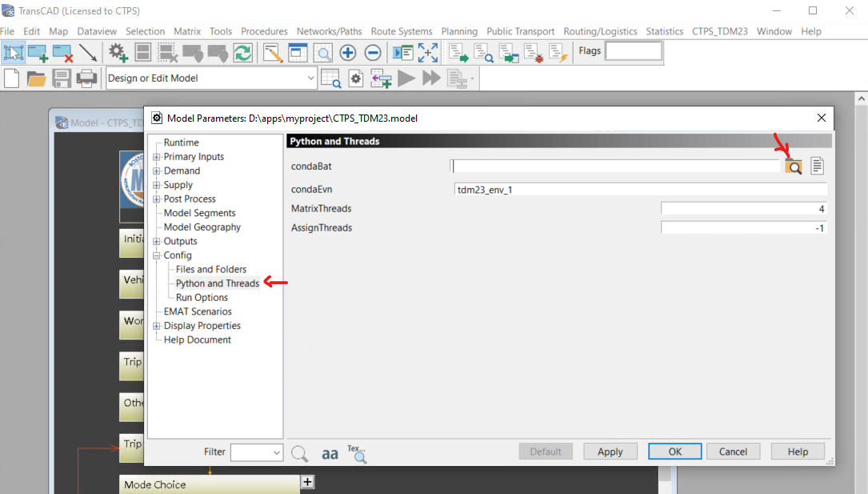The image size is (868, 494).
Task: Browse for condaBat file with folder-magnifier icon
Action: coord(794,167)
